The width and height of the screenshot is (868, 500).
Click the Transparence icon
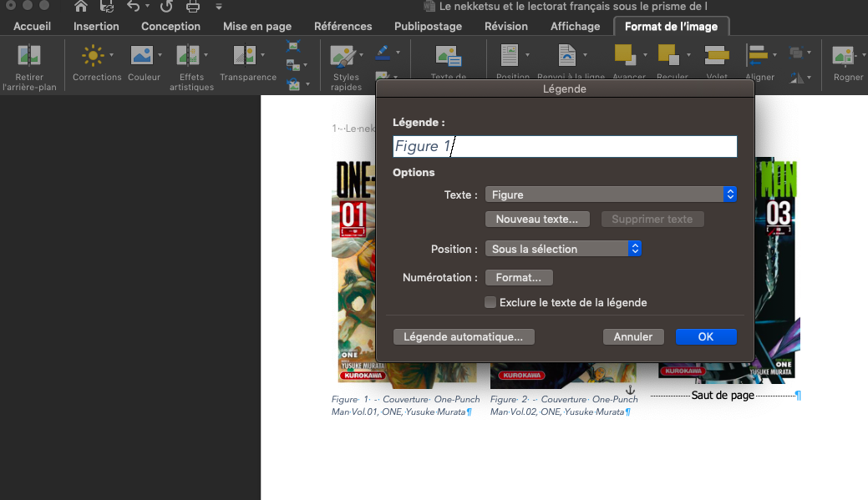point(244,55)
